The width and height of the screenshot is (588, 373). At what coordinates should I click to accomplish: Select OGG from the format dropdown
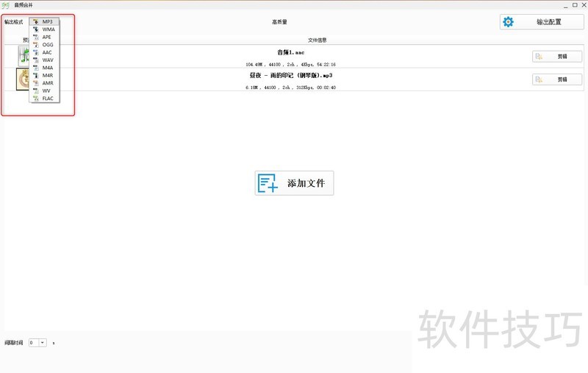(x=44, y=45)
